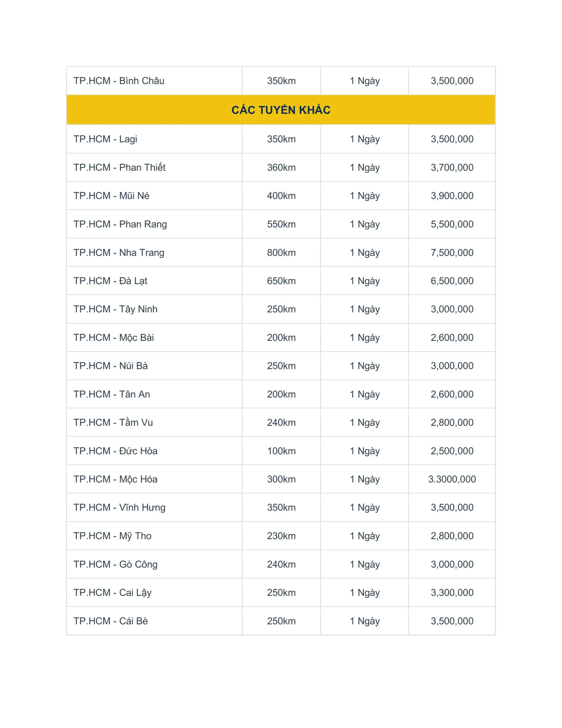Click the 240km distance for Tầm Vu
The width and height of the screenshot is (562, 728).
coord(281,422)
